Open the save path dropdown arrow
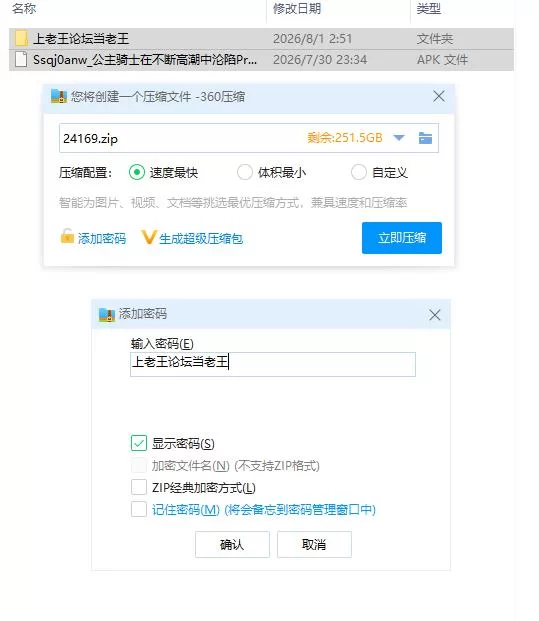The height and width of the screenshot is (621, 539). [x=399, y=138]
